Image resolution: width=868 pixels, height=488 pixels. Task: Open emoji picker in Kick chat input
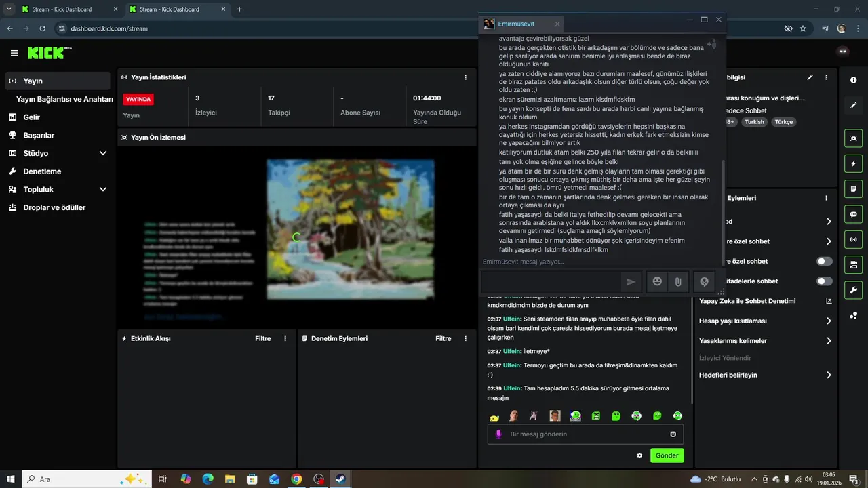[x=673, y=434]
